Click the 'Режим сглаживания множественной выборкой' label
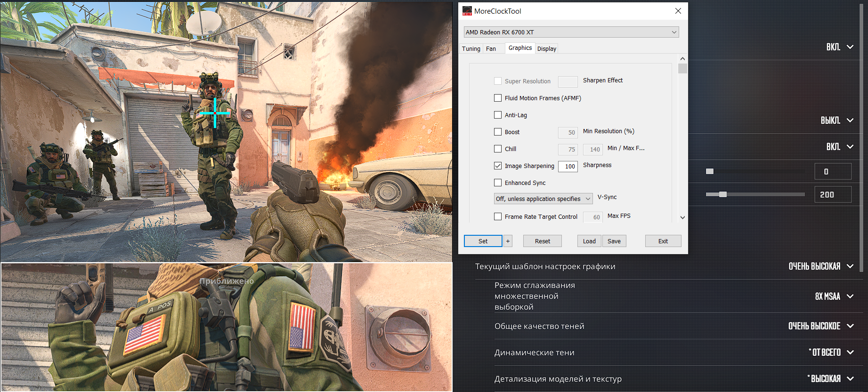 point(535,296)
